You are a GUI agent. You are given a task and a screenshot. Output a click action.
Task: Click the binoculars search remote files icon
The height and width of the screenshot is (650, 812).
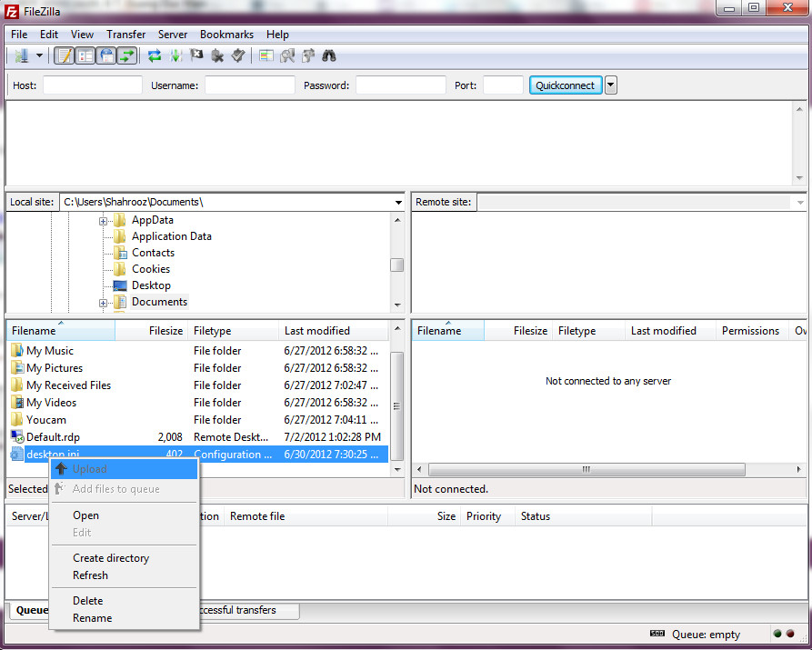point(329,55)
